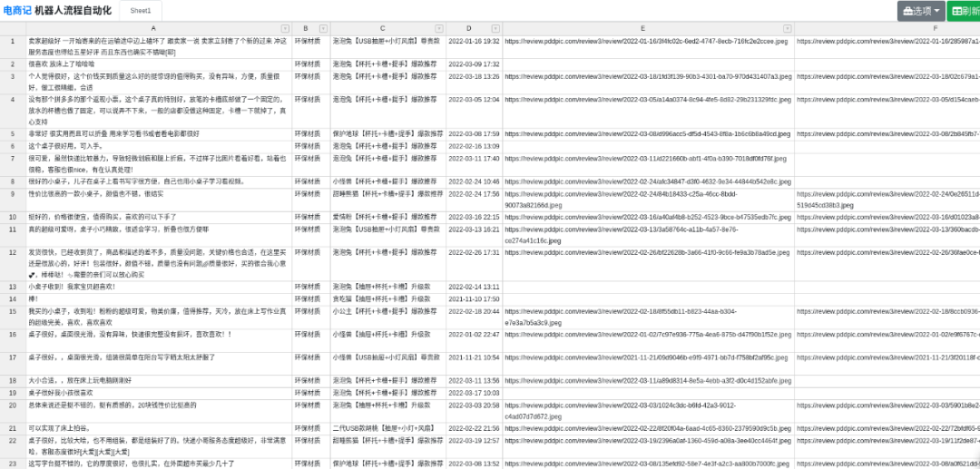This screenshot has height=469, width=980.
Task: Select the cell with date 2022-03-16 22:15
Action: (x=474, y=217)
